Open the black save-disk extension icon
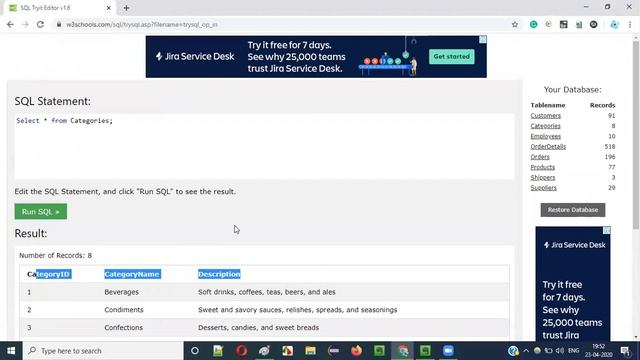The width and height of the screenshot is (640, 360). [x=564, y=24]
